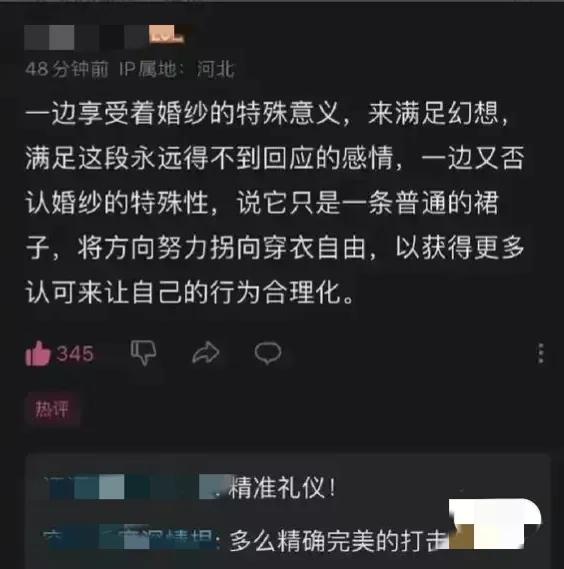Screen dimensions: 564x569
Task: Like the comment with the thumbs-up icon
Action: [38, 353]
